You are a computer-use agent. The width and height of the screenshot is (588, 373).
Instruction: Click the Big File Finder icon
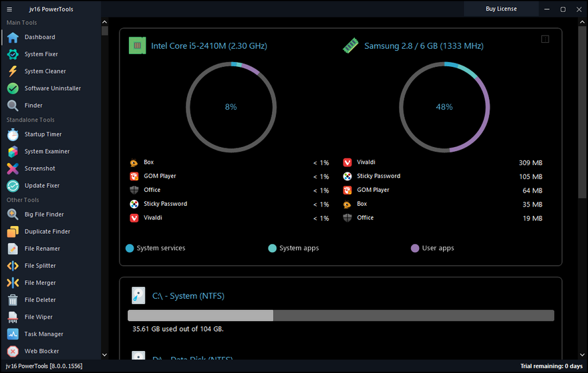click(x=13, y=215)
